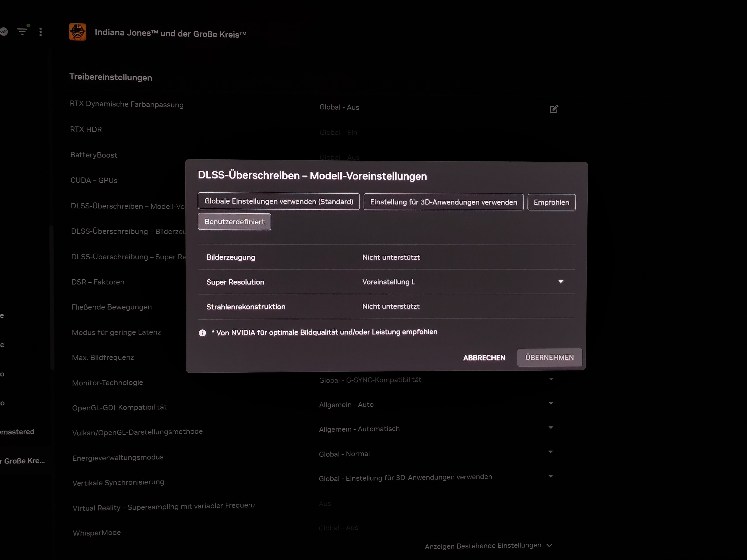Open OpenGL-GDI-Kompatibilität dropdown arrow

click(x=551, y=403)
